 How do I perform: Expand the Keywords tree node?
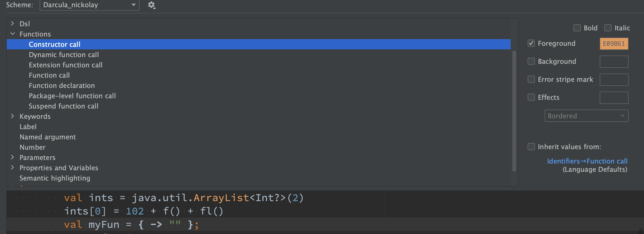(x=12, y=116)
